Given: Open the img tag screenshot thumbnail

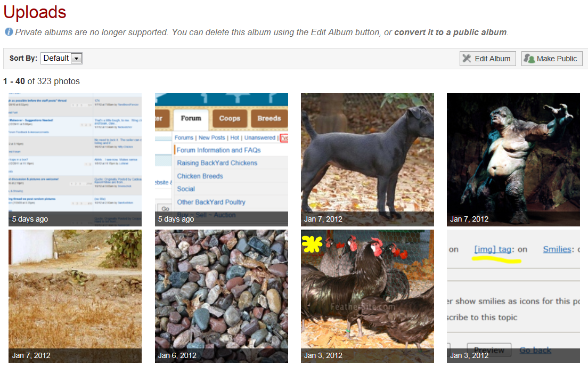Looking at the screenshot, I should click(x=513, y=296).
